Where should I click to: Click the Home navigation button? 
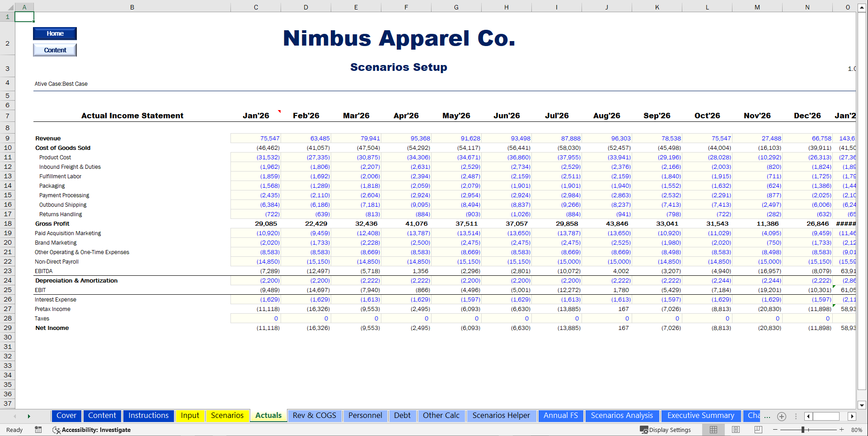pos(54,33)
